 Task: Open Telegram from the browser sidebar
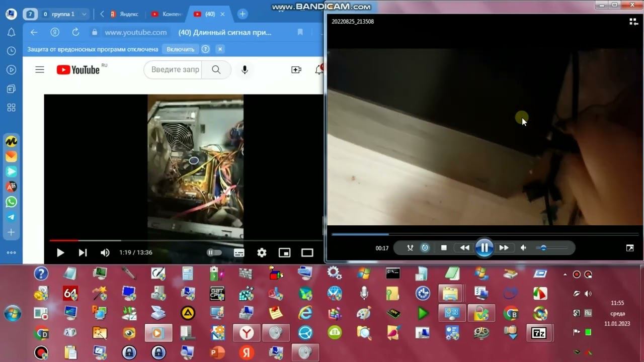click(x=11, y=217)
